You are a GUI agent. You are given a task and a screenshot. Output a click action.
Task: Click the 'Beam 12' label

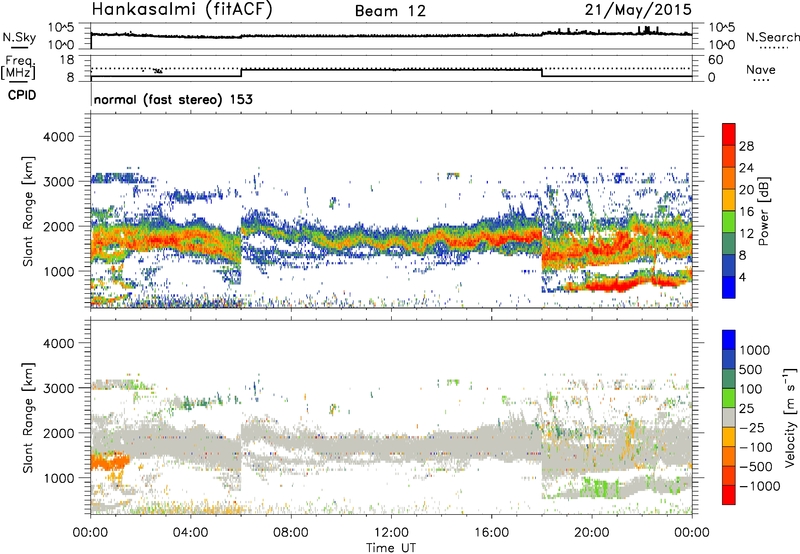[x=390, y=11]
